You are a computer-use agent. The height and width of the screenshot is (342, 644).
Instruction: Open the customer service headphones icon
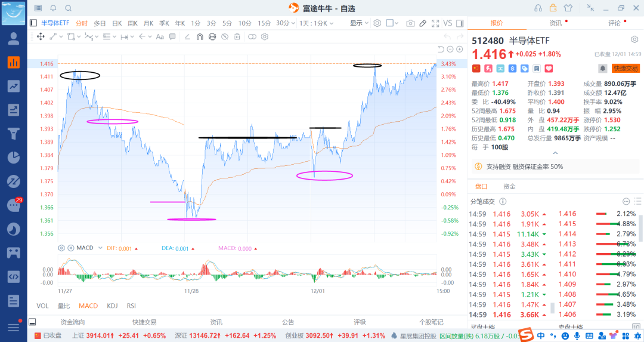click(538, 8)
